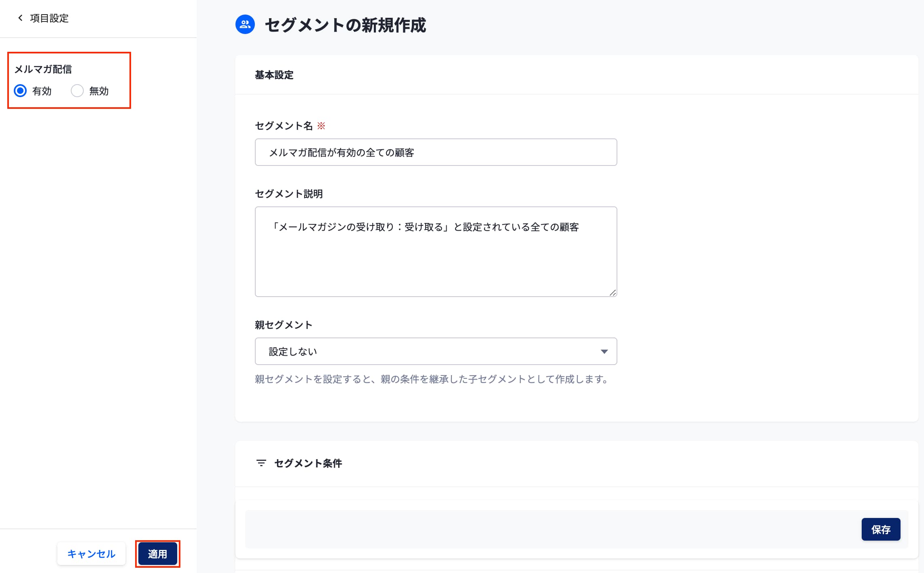Select the 有効 radio button

pos(21,91)
